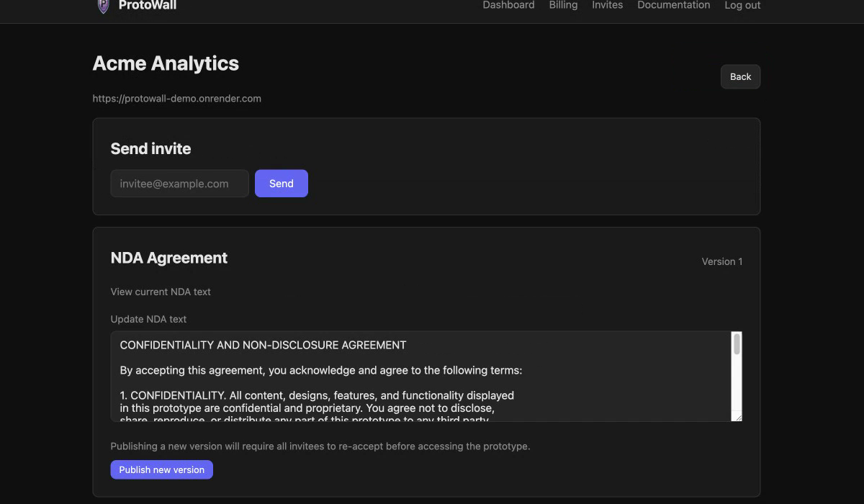Open the Dashboard navigation item
The image size is (864, 504).
click(x=508, y=6)
